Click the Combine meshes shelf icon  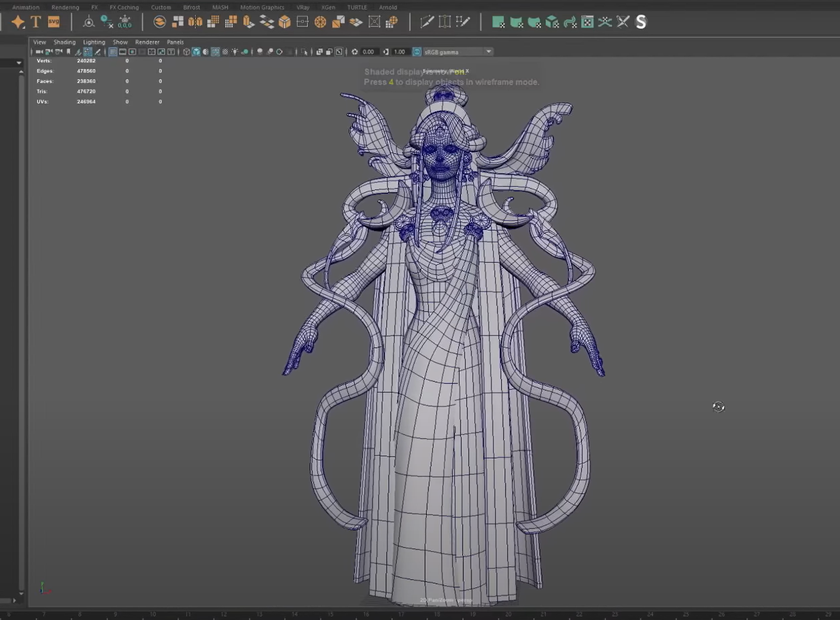159,22
